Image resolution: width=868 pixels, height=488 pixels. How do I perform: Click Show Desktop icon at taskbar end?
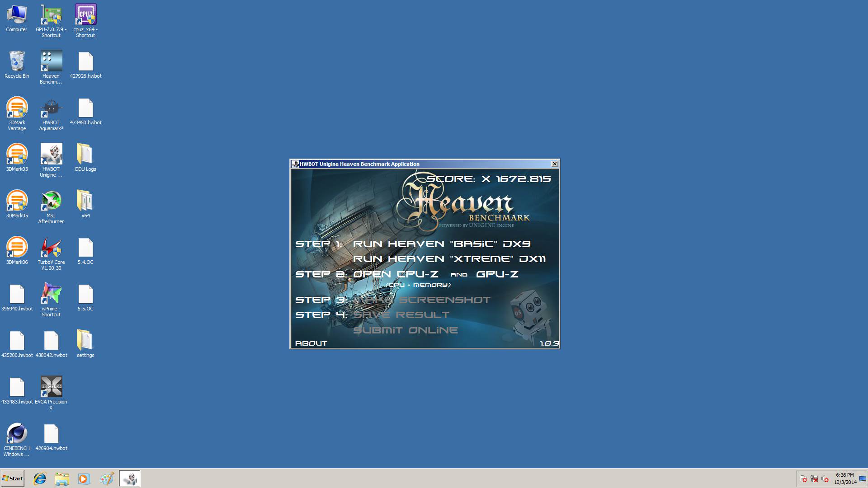[863, 479]
